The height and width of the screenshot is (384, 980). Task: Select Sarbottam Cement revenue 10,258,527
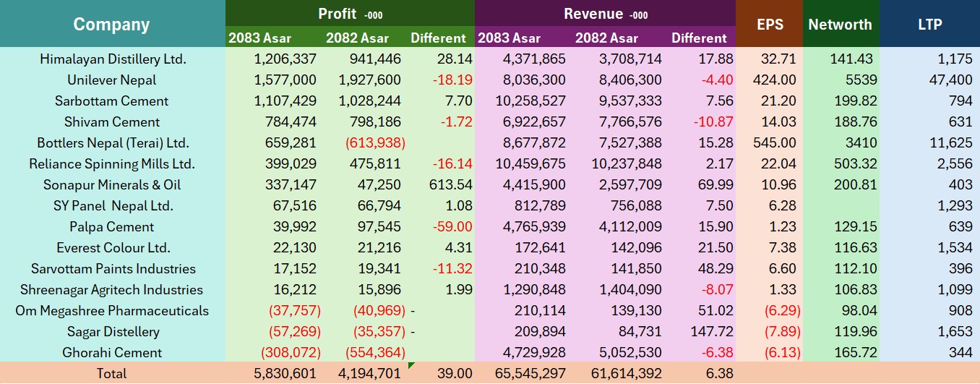pos(530,101)
